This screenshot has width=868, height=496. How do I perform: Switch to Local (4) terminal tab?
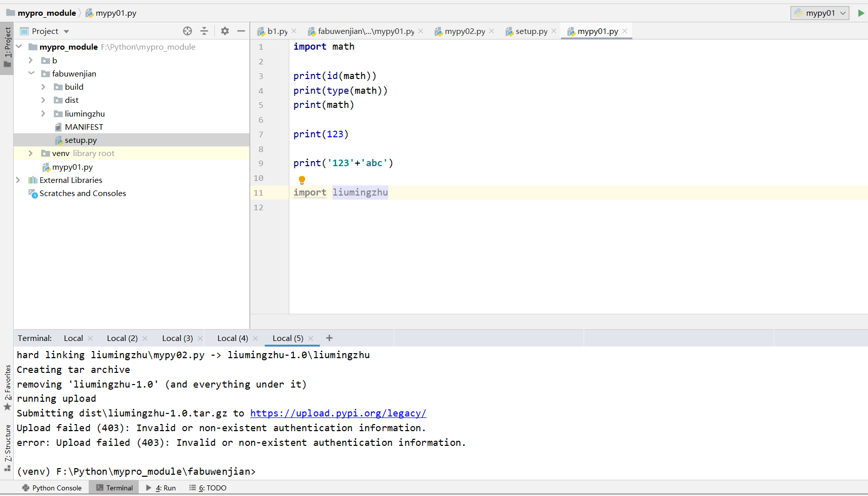(x=233, y=338)
